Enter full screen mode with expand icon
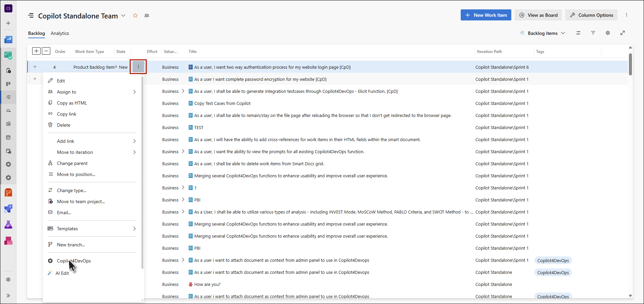This screenshot has width=644, height=304. coord(623,33)
